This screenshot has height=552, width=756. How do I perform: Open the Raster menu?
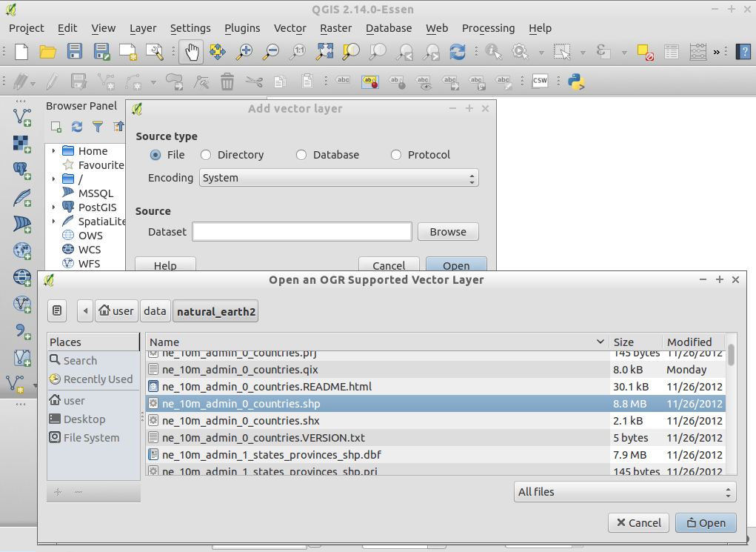pyautogui.click(x=335, y=28)
